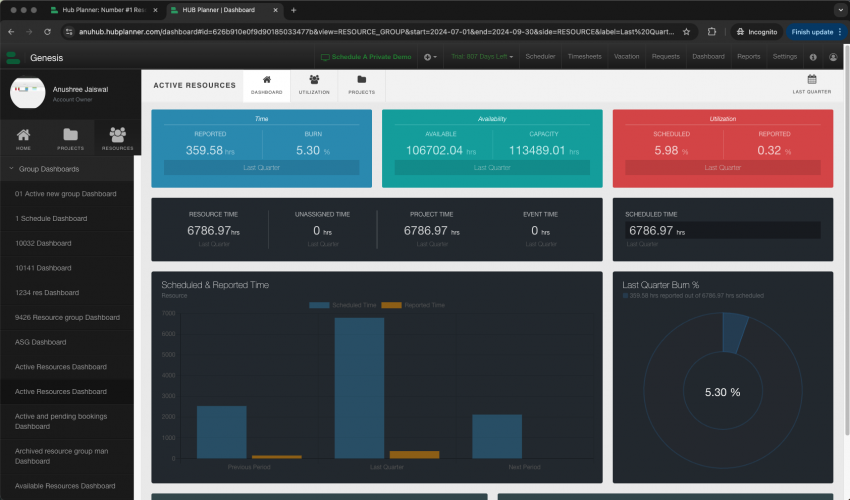Viewport: 850px width, 500px height.
Task: Expand the plus add-new dropdown
Action: pyautogui.click(x=430, y=57)
